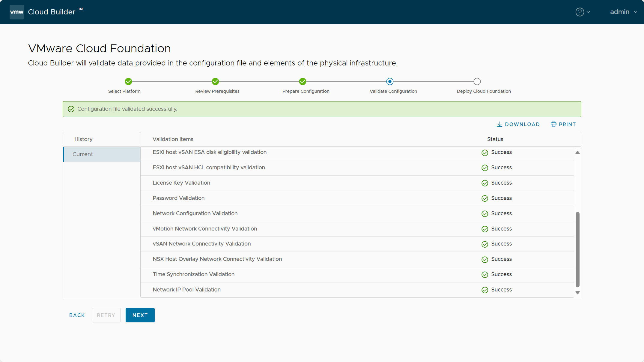
Task: Click the NSX Host Overlay Network Connectivity row
Action: coord(357,259)
